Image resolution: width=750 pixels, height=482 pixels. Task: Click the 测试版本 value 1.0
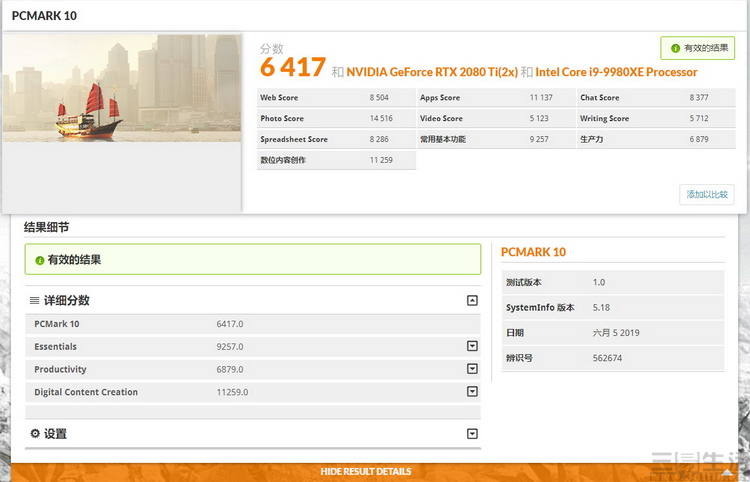pos(599,282)
